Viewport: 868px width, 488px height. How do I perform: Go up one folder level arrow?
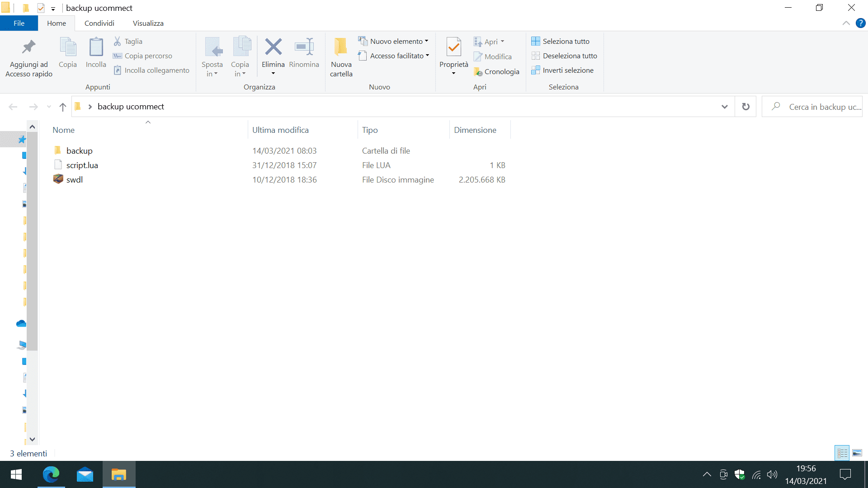pyautogui.click(x=62, y=107)
